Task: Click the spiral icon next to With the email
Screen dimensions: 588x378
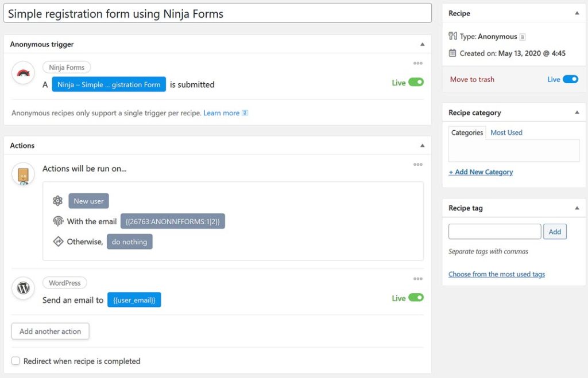Action: click(57, 221)
